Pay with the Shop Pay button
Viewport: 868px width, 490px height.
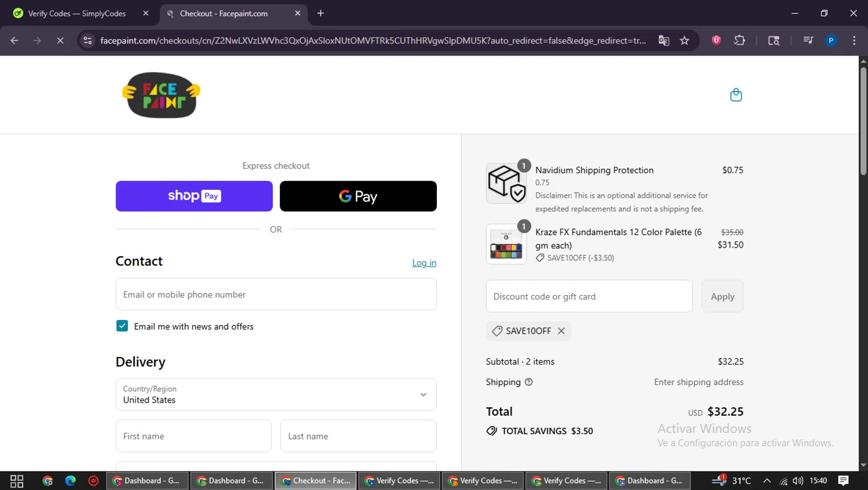[194, 196]
